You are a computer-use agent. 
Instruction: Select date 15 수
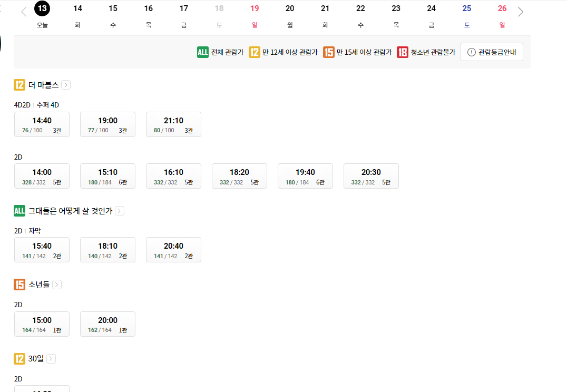pyautogui.click(x=113, y=15)
